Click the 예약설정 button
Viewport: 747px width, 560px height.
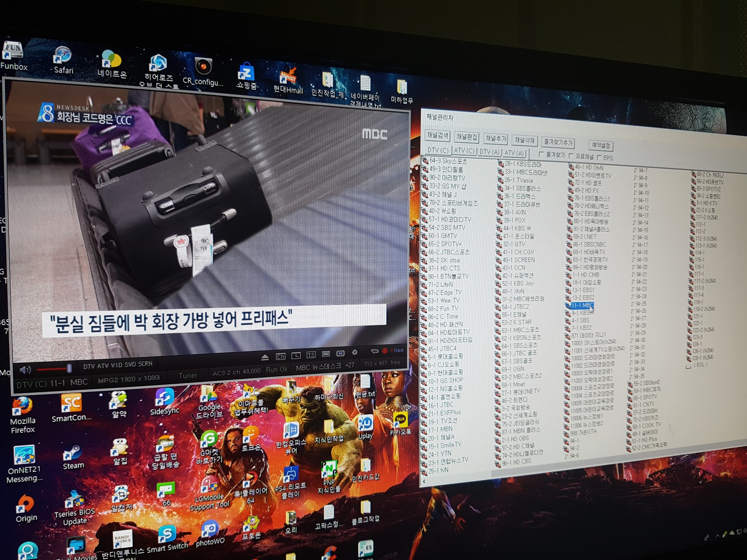pyautogui.click(x=601, y=145)
